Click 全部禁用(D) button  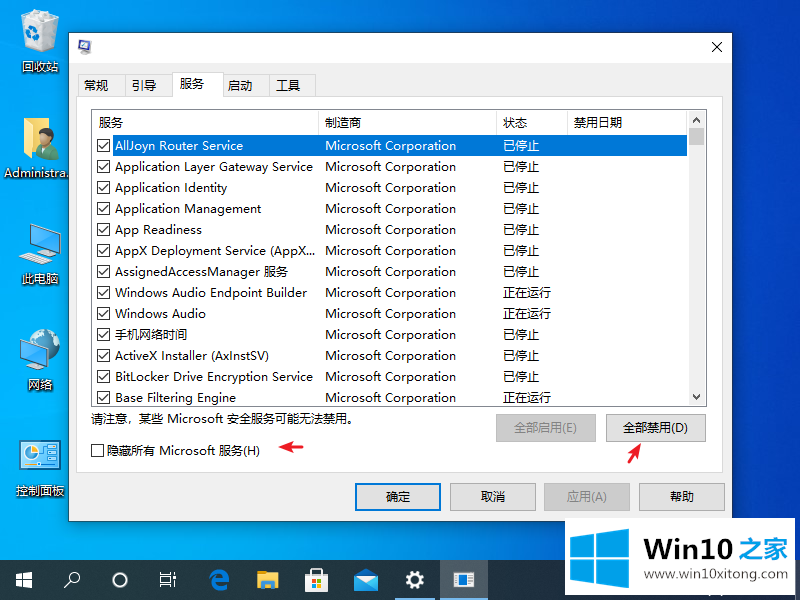[656, 428]
